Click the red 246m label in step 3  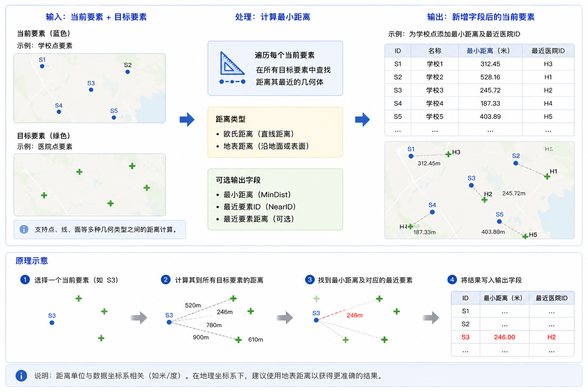[x=354, y=315]
